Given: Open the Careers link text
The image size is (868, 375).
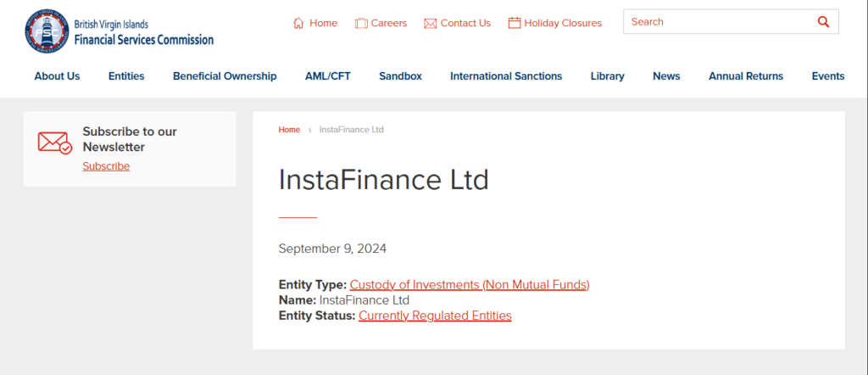Looking at the screenshot, I should tap(388, 23).
